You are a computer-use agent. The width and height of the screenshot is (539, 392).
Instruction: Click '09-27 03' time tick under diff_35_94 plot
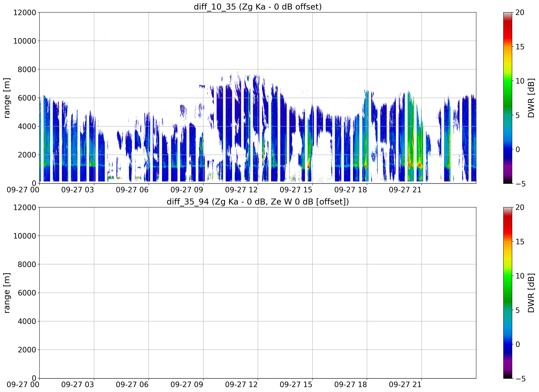78,385
